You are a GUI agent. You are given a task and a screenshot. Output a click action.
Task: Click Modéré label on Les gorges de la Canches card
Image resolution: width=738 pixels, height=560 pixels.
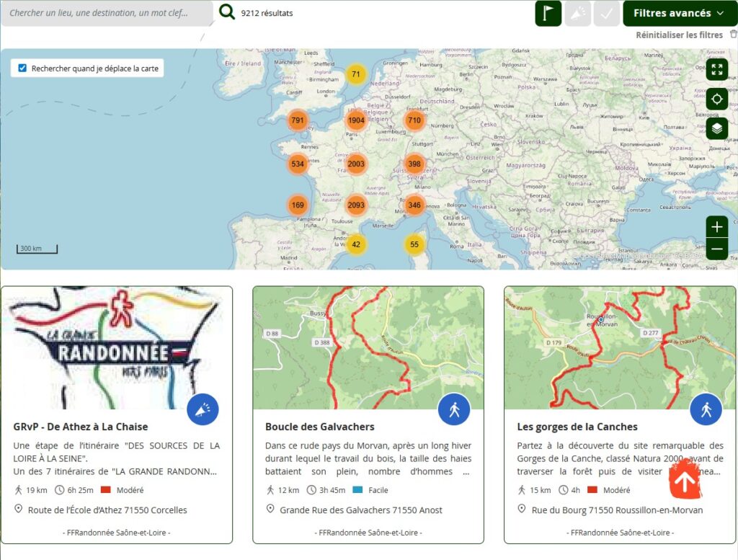617,490
